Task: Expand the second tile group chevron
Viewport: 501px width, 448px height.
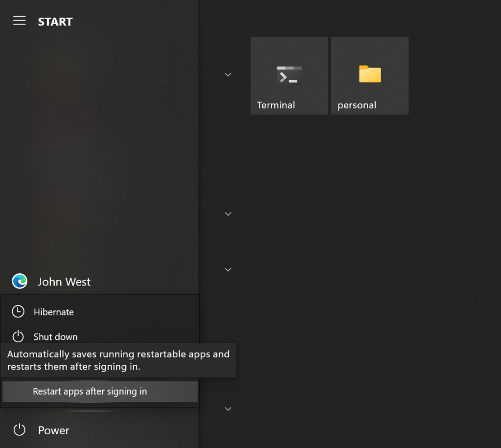Action: [x=228, y=214]
